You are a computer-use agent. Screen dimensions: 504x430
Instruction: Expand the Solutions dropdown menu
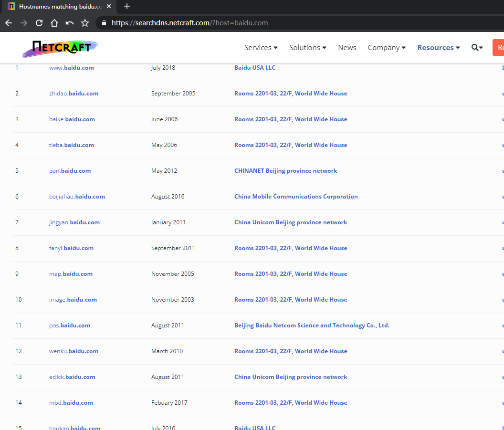[x=307, y=48]
